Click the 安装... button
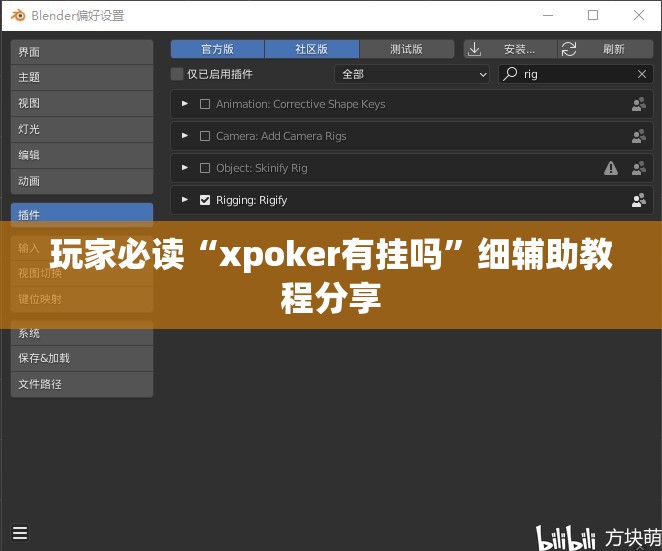Screen dimensions: 662x551 coord(510,49)
